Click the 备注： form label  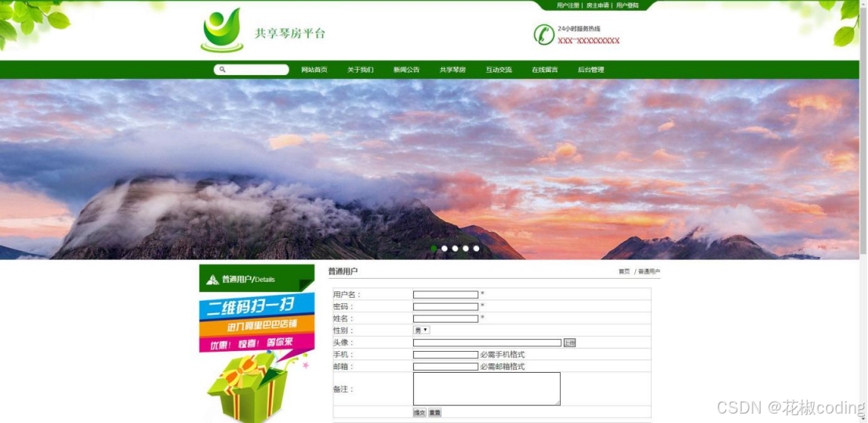tap(343, 389)
